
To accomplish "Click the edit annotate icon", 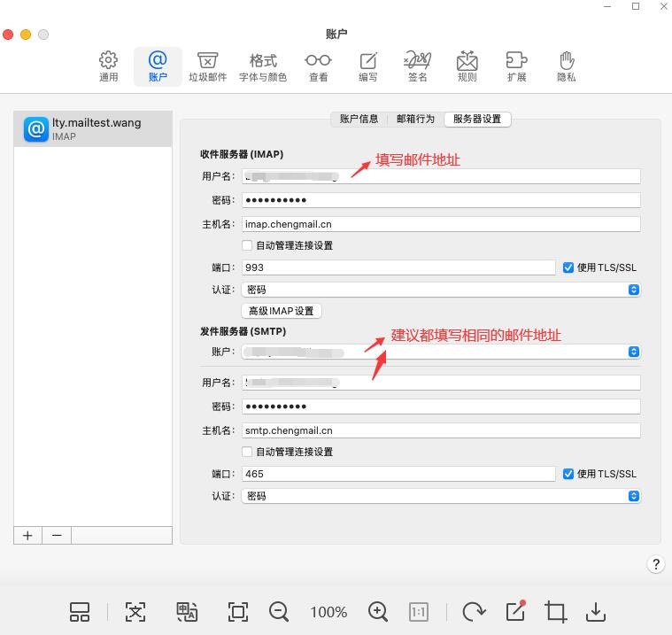I will [515, 610].
